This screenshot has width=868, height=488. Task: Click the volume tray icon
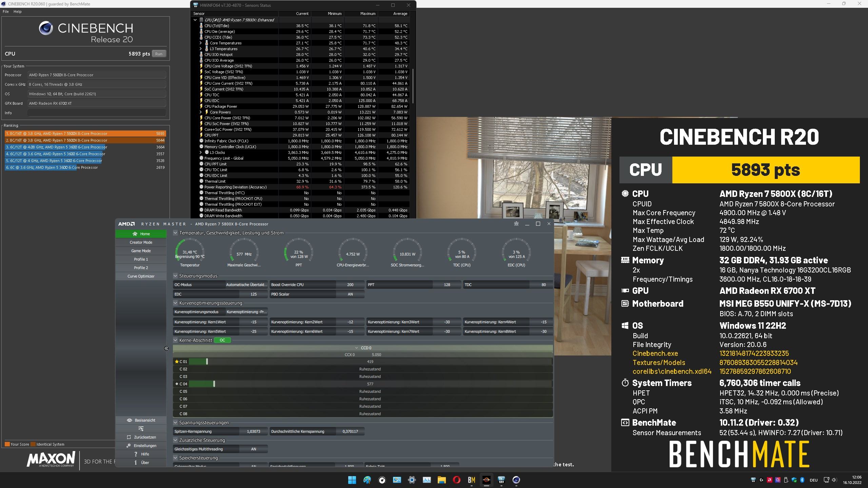coord(834,480)
